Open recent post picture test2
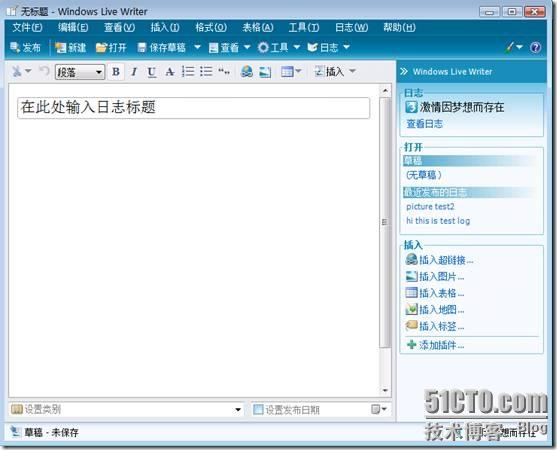The width and height of the screenshot is (557, 450). (430, 206)
